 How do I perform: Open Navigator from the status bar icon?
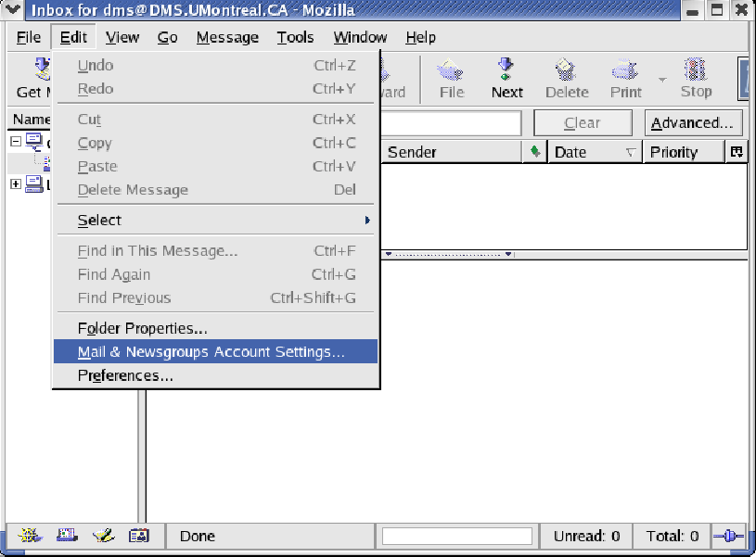tap(30, 536)
